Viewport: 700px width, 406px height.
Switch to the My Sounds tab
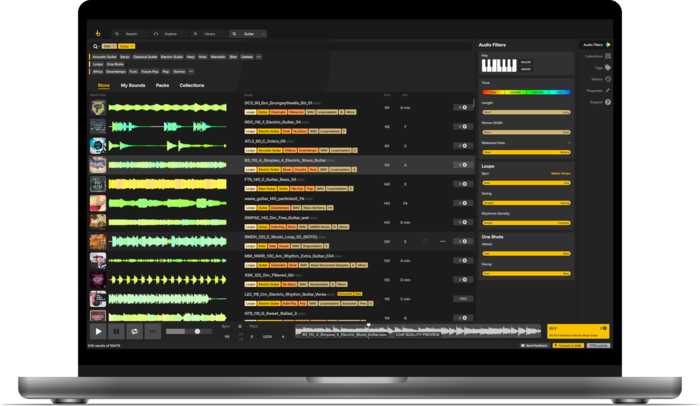click(x=133, y=86)
